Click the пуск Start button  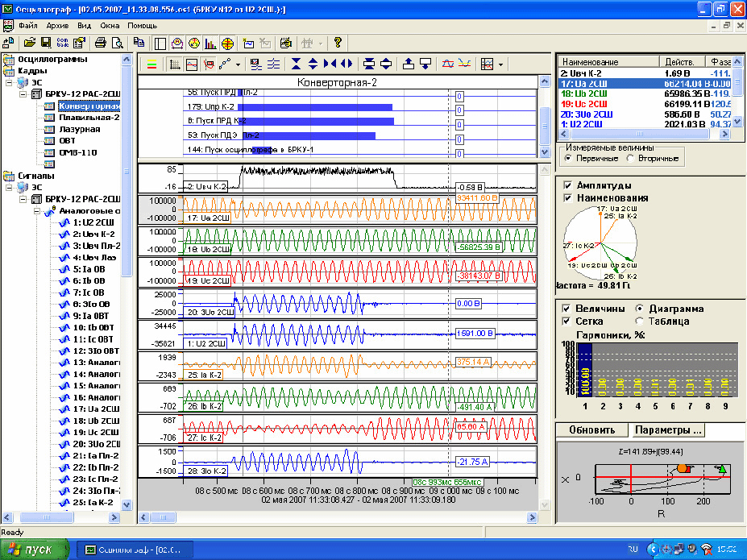click(x=35, y=550)
